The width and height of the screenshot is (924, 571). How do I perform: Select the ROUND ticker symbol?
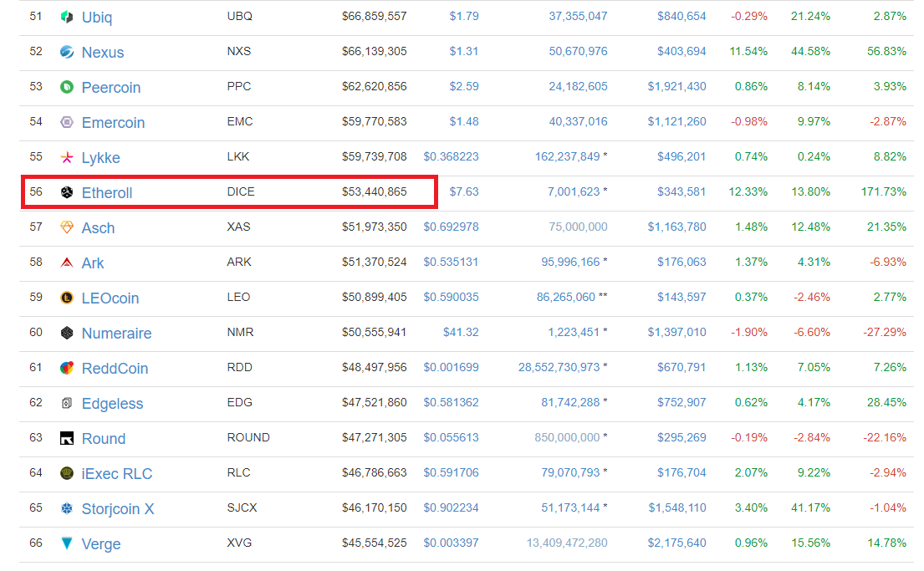click(x=248, y=438)
